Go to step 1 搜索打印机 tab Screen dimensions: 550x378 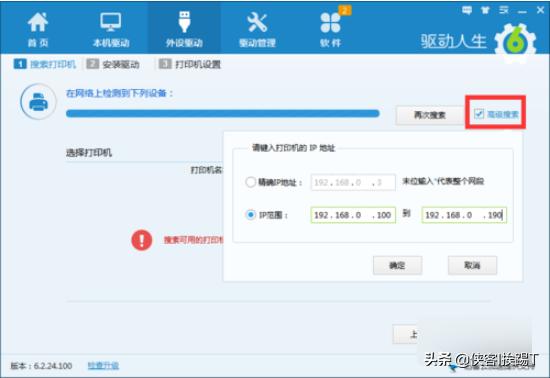45,64
